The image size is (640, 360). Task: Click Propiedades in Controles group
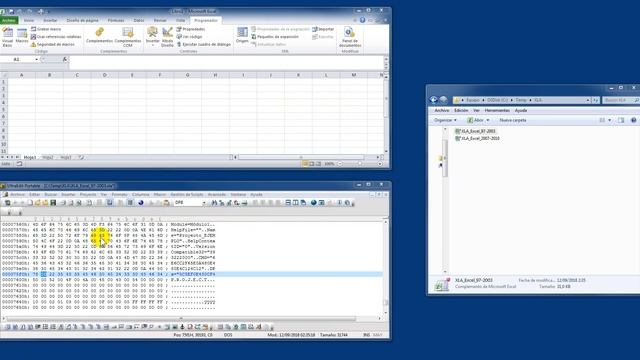(x=191, y=29)
